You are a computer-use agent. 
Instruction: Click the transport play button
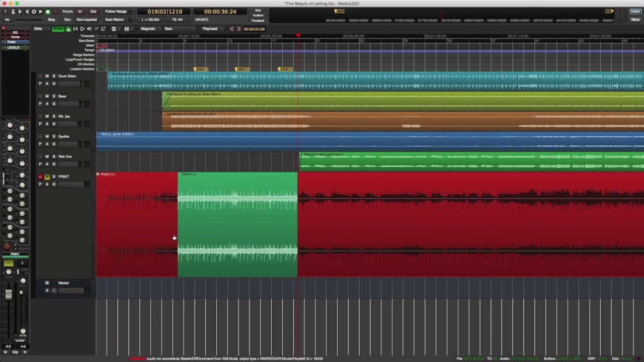tap(41, 12)
